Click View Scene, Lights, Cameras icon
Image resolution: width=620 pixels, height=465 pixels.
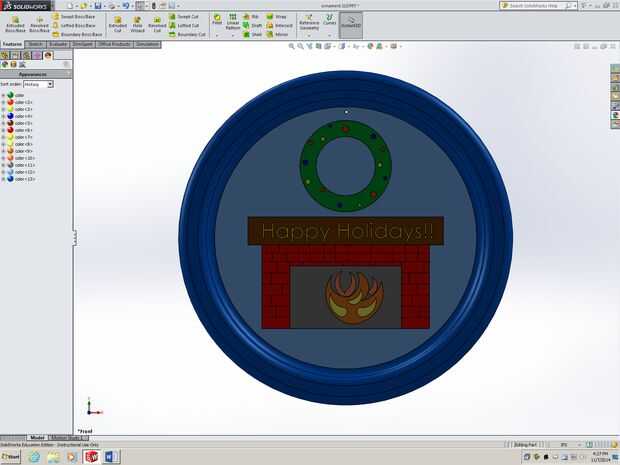coord(22,64)
